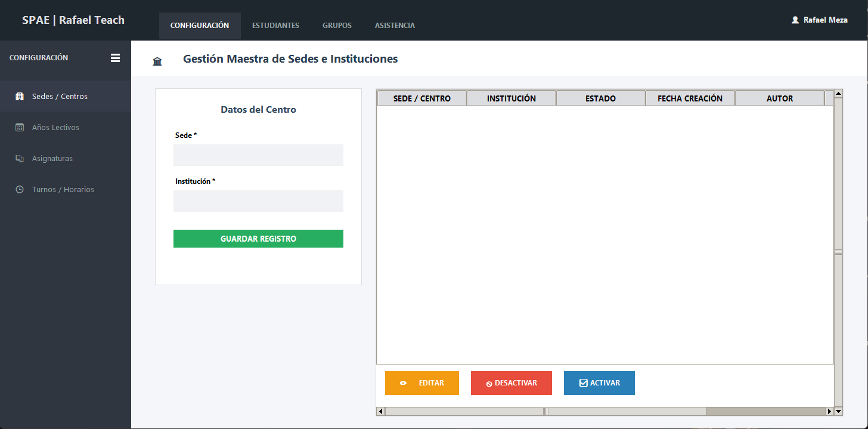868x429 pixels.
Task: Click the Sedes / Centros building icon
Action: click(x=20, y=96)
